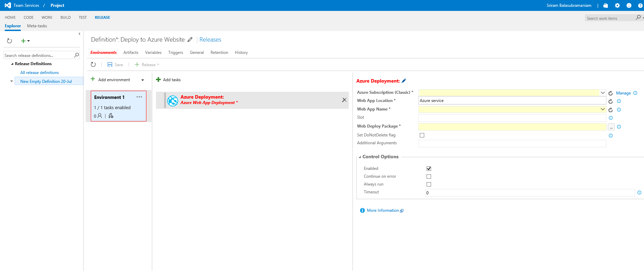Toggle the Set DoNotDelete flag checkbox
Image resolution: width=644 pixels, height=280 pixels.
click(422, 135)
